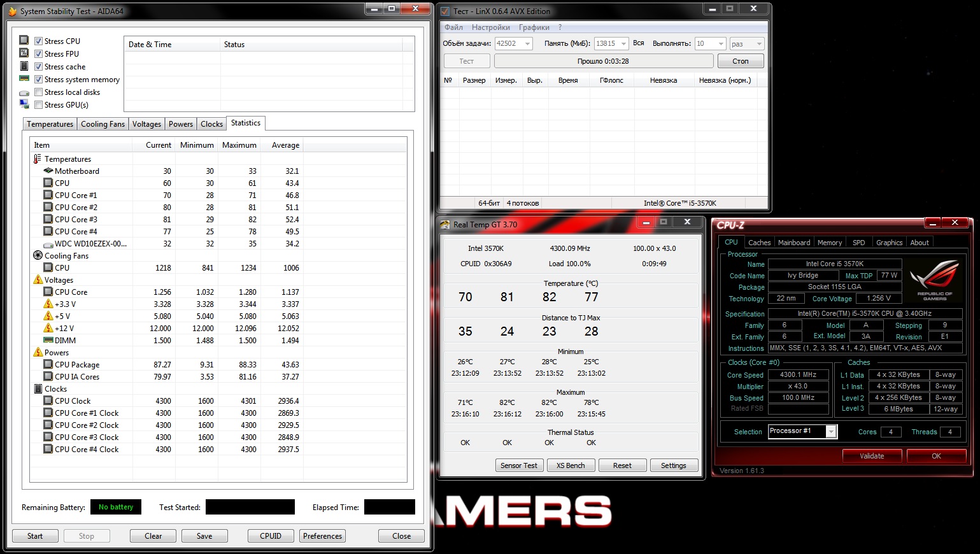Screen dimensions: 980x554
Task: Open the Файл menu in LinX
Action: (x=453, y=27)
